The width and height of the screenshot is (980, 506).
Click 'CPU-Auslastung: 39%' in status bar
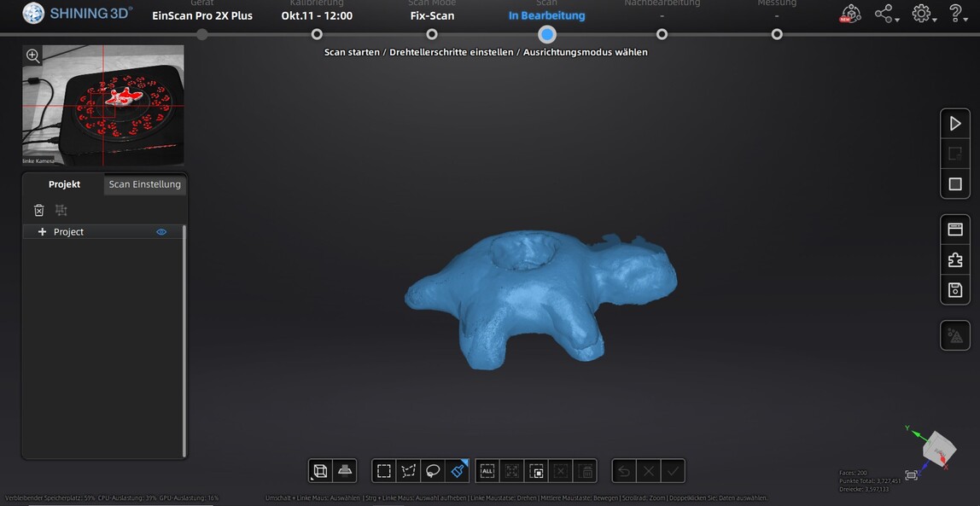point(127,497)
